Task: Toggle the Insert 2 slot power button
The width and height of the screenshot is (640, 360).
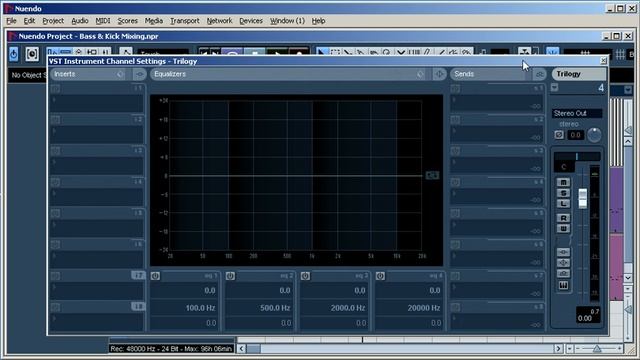Action: (x=56, y=120)
